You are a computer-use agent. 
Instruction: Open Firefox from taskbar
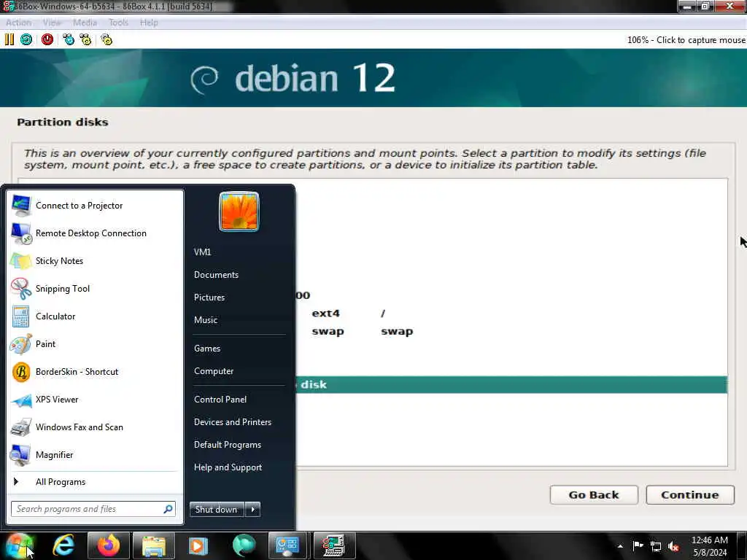(x=109, y=545)
